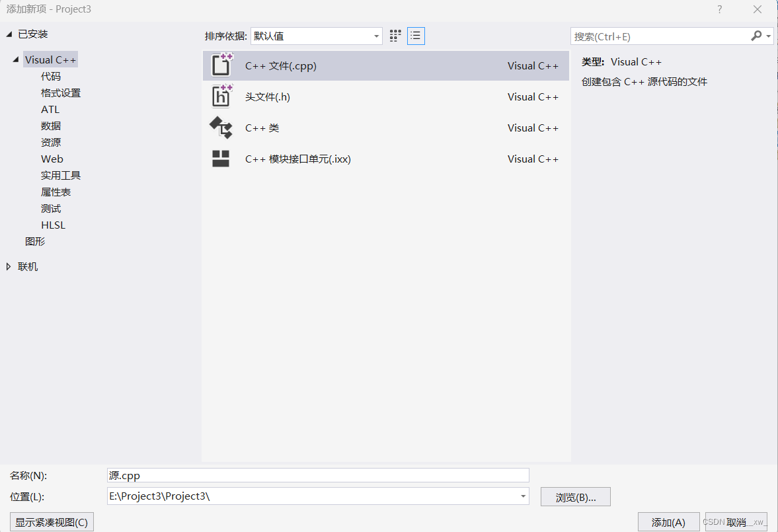Open the sort by 默认值 dropdown
This screenshot has width=778, height=532.
pos(317,36)
